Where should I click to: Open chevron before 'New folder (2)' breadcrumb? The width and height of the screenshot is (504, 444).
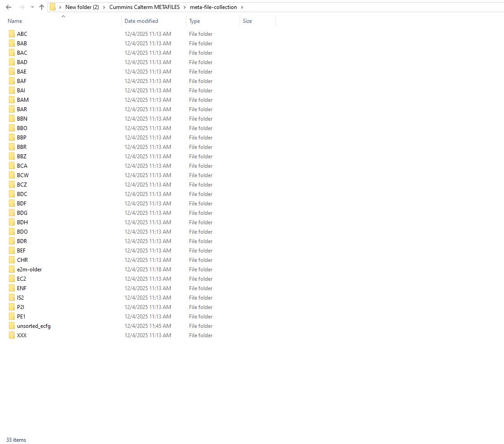pyautogui.click(x=60, y=7)
